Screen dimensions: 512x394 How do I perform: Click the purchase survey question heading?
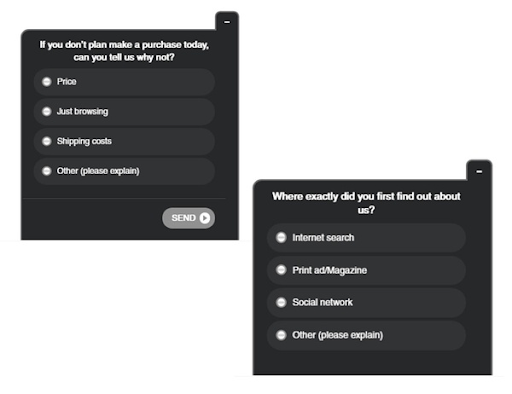pos(124,51)
